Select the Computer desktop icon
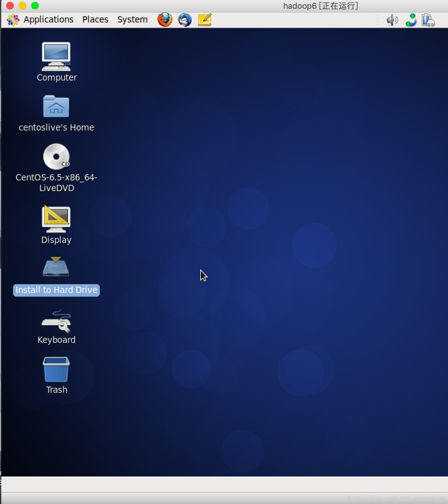 click(56, 57)
